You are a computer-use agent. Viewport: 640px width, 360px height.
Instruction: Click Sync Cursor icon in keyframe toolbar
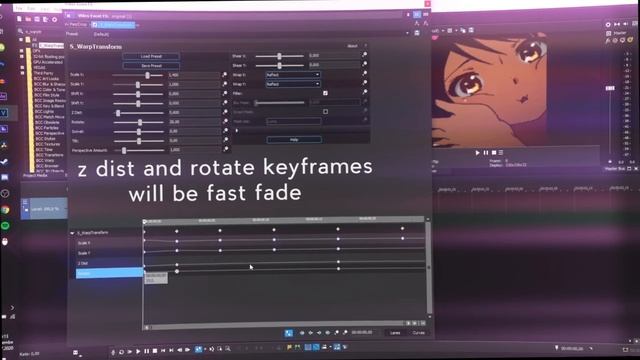coord(289,333)
